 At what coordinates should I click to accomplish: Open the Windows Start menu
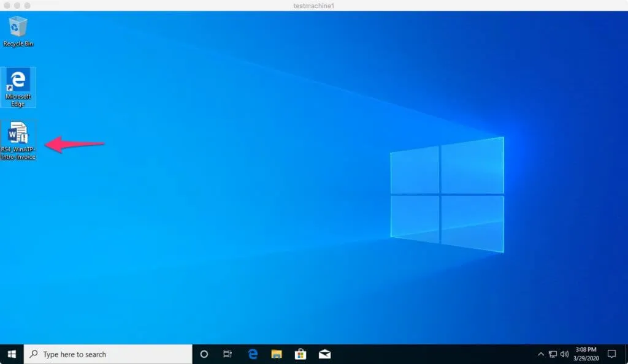(x=12, y=354)
